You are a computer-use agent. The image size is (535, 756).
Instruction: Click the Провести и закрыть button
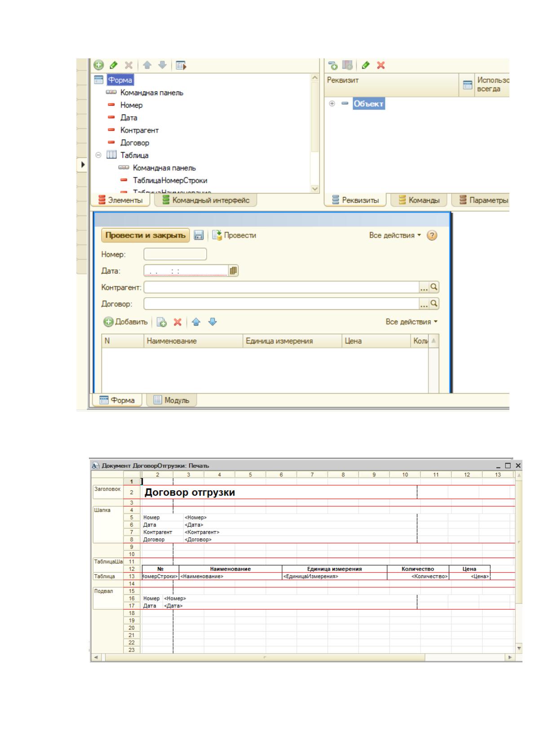click(146, 235)
